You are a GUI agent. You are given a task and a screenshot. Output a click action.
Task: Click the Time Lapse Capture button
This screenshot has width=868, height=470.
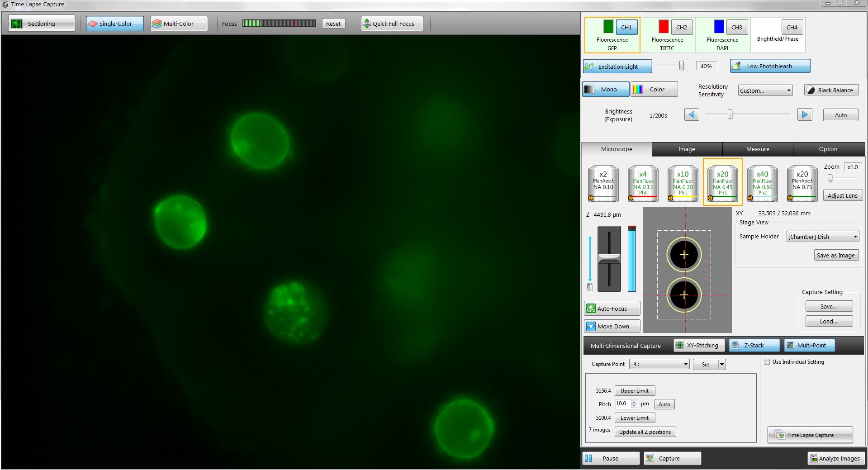click(810, 435)
